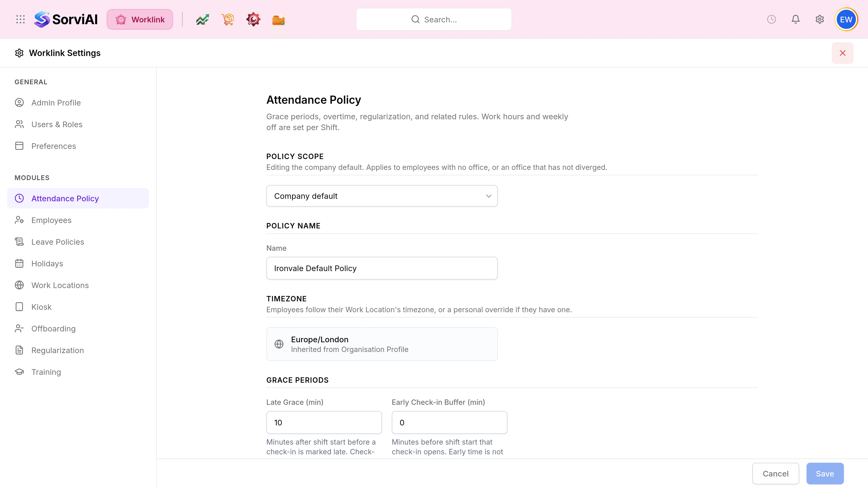Focus the Late Grace minutes field

tap(324, 422)
